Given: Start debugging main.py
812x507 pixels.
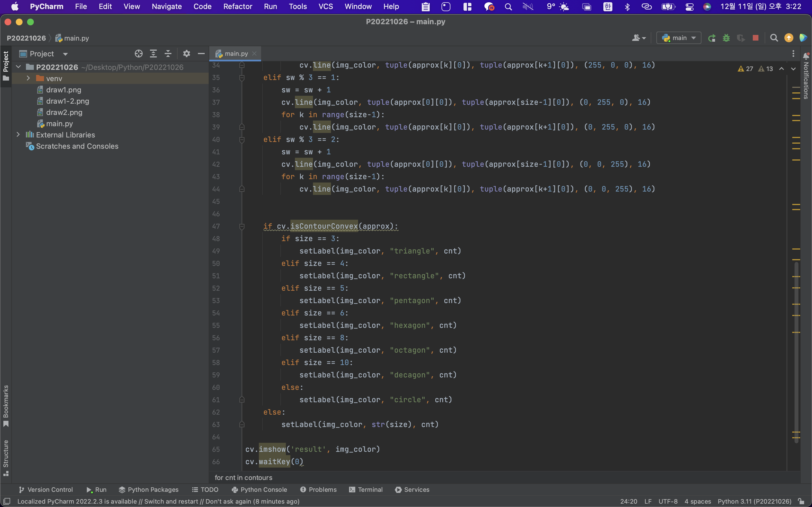Looking at the screenshot, I should [726, 37].
